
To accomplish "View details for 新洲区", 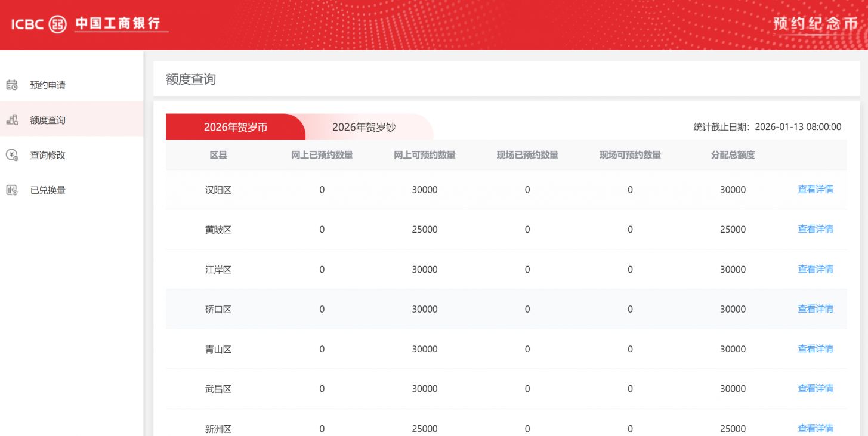I will [x=816, y=428].
